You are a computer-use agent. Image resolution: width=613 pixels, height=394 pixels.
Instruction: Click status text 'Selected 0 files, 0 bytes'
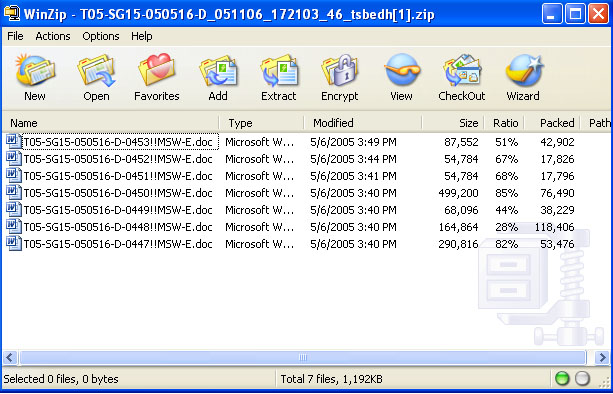tap(61, 379)
